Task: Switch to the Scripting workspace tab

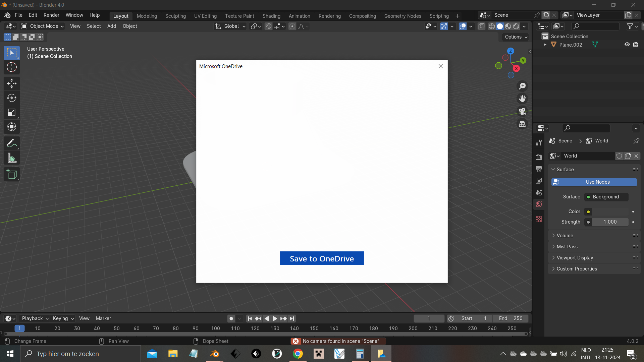Action: tap(439, 16)
